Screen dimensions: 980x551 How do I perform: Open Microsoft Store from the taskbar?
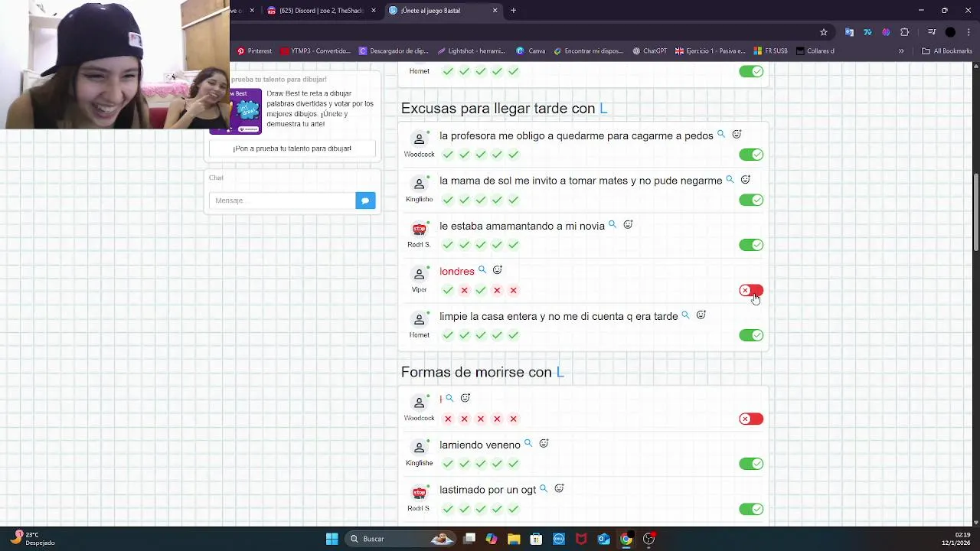pyautogui.click(x=536, y=539)
